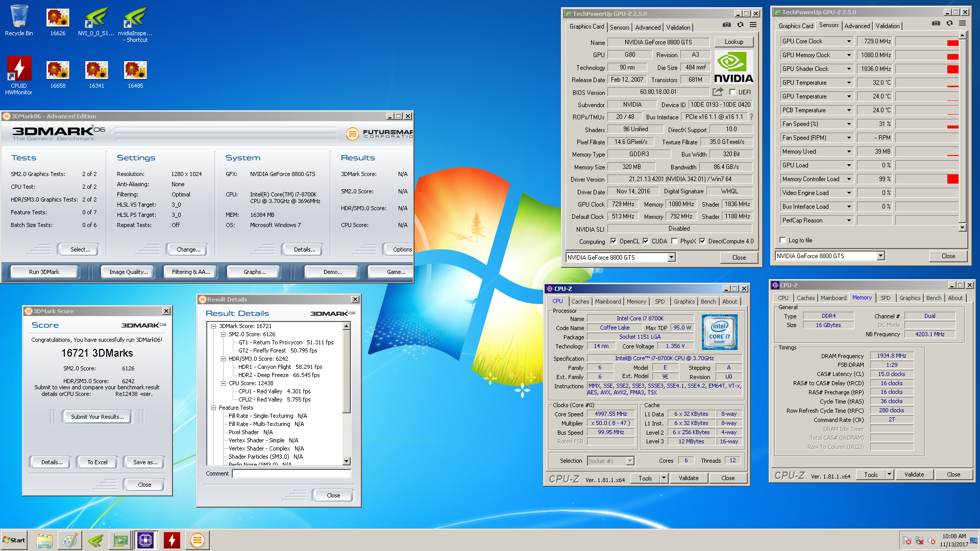
Task: Switch to the Validation tab in GPU-Z Sensors window
Action: [888, 26]
